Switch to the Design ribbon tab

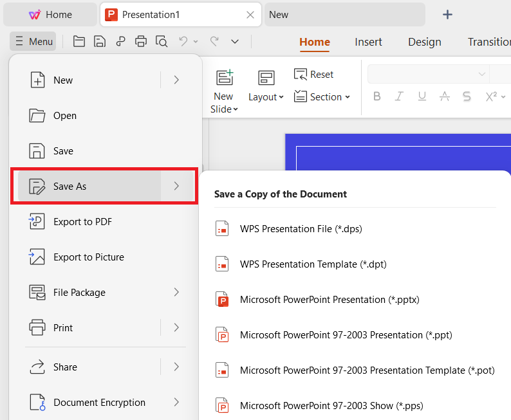425,42
